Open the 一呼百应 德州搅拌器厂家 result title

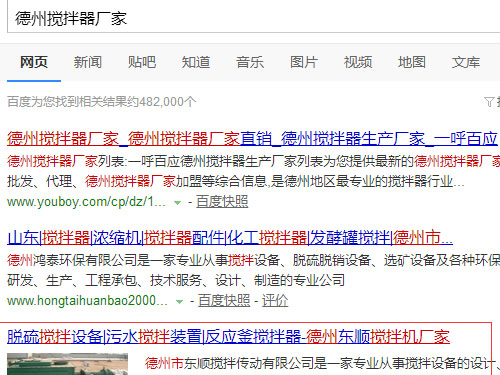point(252,139)
